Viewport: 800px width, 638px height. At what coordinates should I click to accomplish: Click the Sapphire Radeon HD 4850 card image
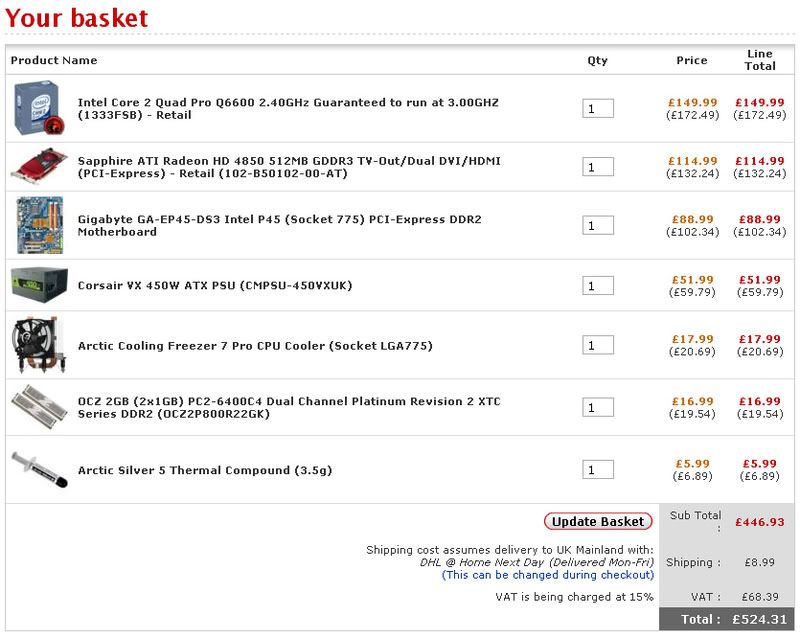40,167
